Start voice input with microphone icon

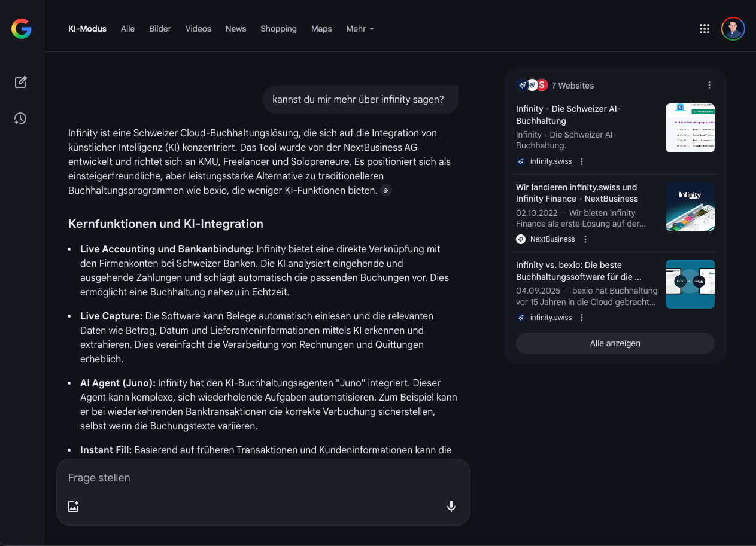click(451, 507)
